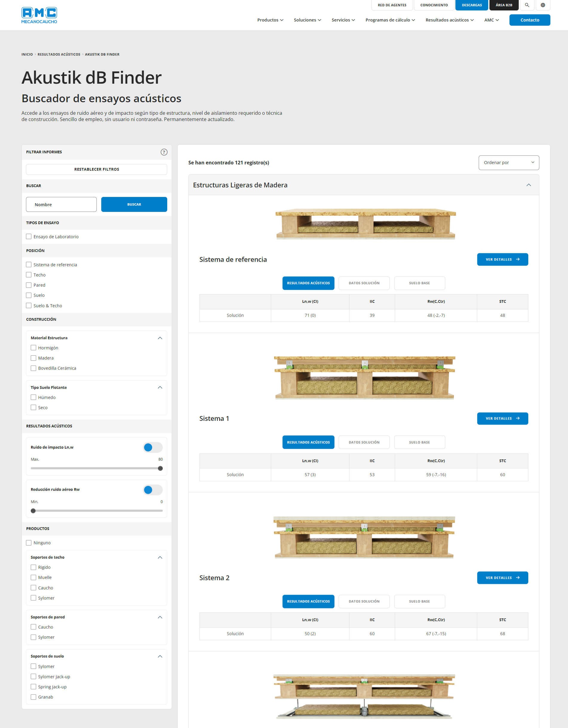568x728 pixels.
Task: Click the Sistema 1 structure image
Action: 364,378
